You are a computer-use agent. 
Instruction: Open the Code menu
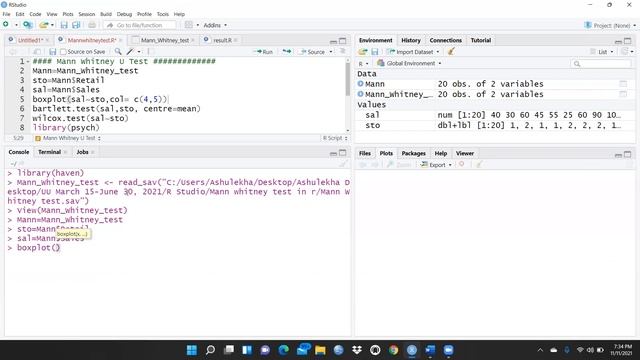(35, 14)
